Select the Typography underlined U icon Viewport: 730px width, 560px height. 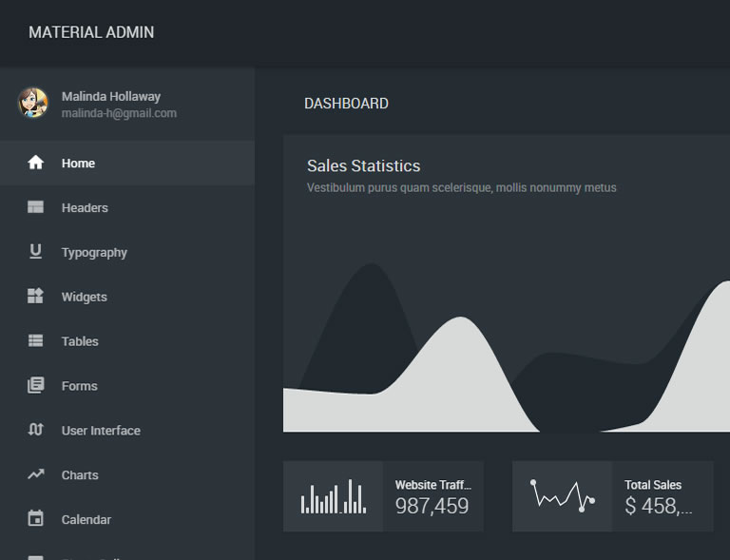36,252
